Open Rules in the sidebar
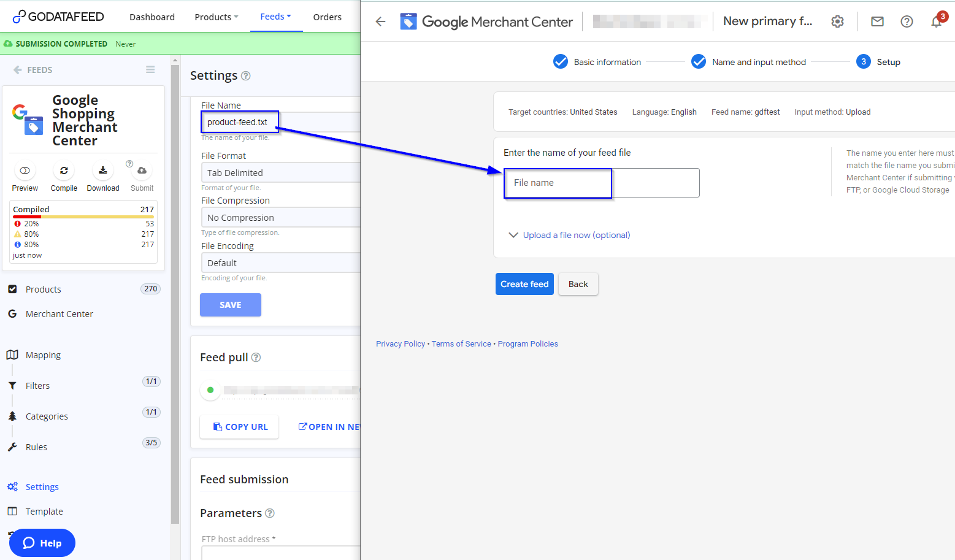 [x=36, y=447]
